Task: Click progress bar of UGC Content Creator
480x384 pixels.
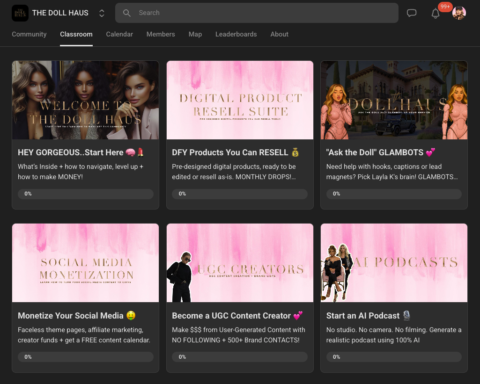Action: click(240, 357)
